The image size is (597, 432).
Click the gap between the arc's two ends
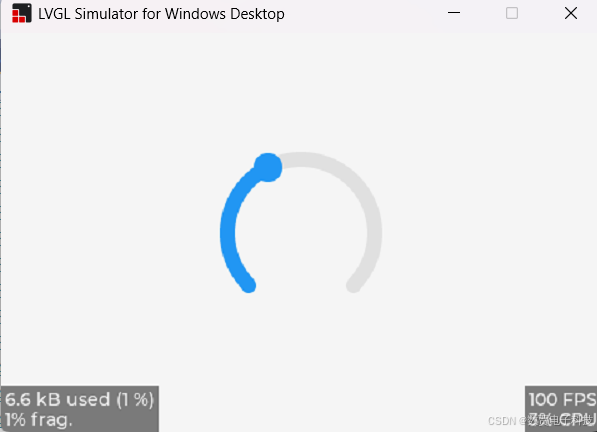[301, 291]
